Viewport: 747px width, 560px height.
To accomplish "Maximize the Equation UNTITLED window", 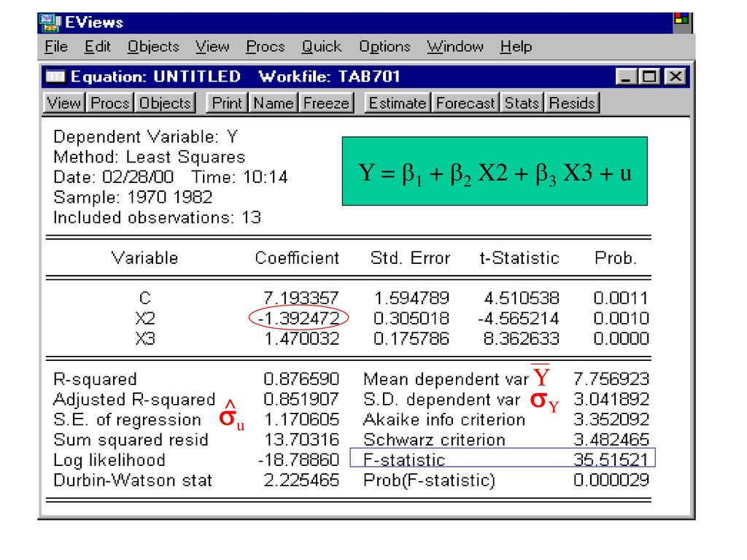I will point(649,77).
